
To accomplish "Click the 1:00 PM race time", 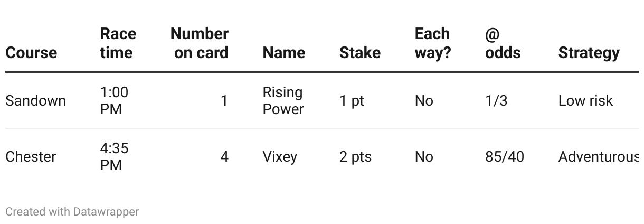I will [x=114, y=101].
